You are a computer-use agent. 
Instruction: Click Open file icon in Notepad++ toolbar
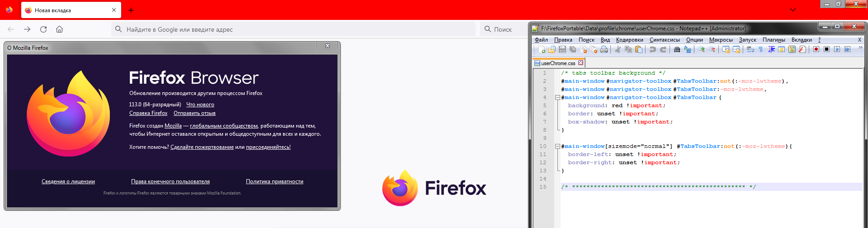[x=552, y=49]
